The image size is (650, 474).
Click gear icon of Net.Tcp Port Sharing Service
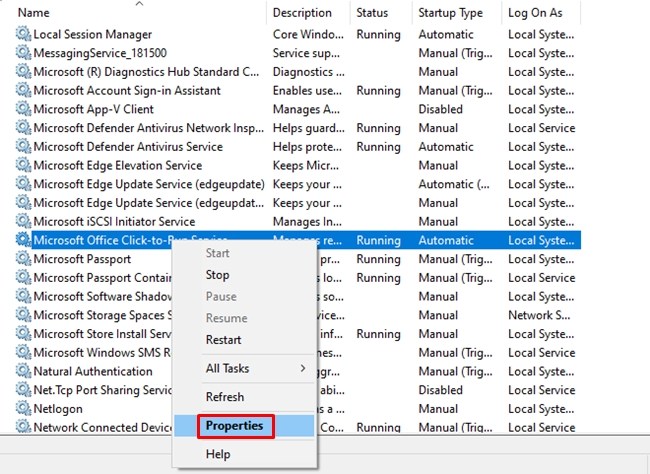pos(23,389)
